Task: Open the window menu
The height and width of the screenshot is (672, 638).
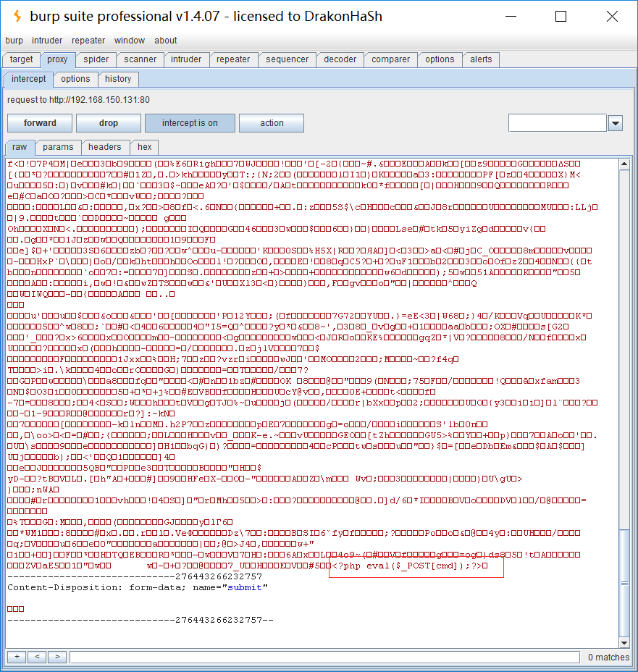Action: coord(130,41)
